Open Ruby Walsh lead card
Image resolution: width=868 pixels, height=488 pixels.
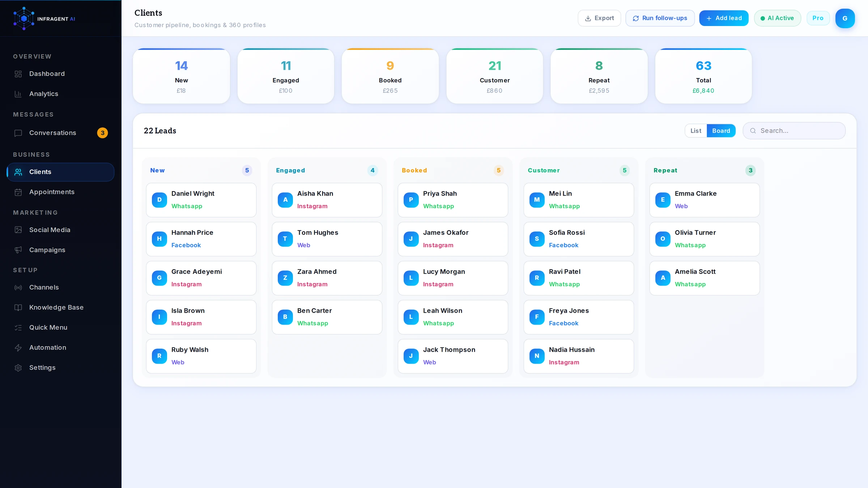201,356
